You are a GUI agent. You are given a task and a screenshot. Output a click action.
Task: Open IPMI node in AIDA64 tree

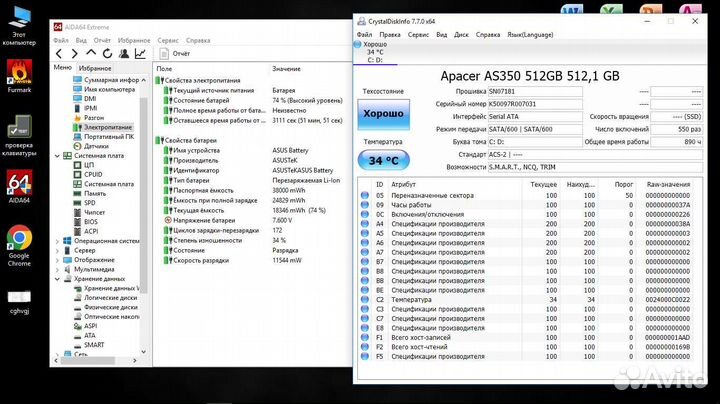[x=85, y=108]
